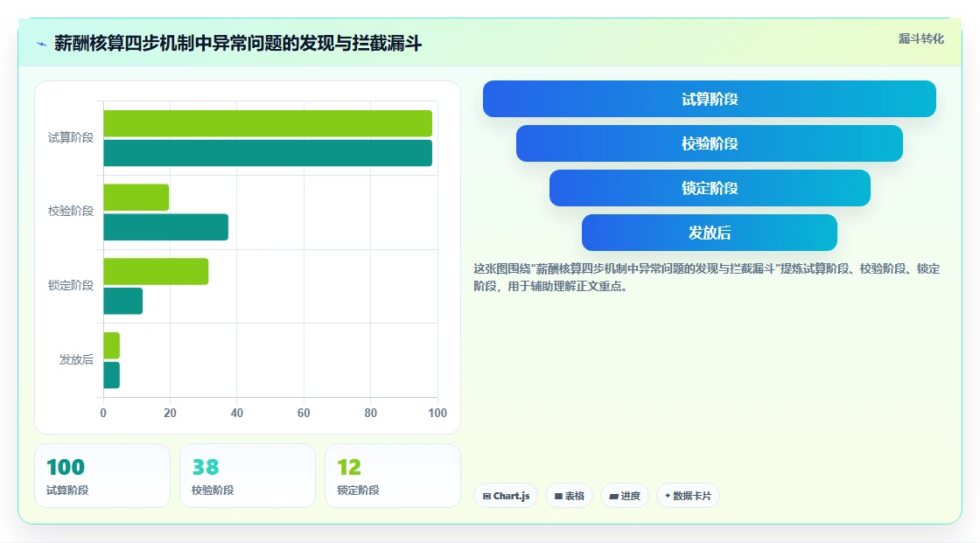Screen dimensions: 980x543
Task: Click the teal 锁定阶段 chart bar
Action: [123, 301]
